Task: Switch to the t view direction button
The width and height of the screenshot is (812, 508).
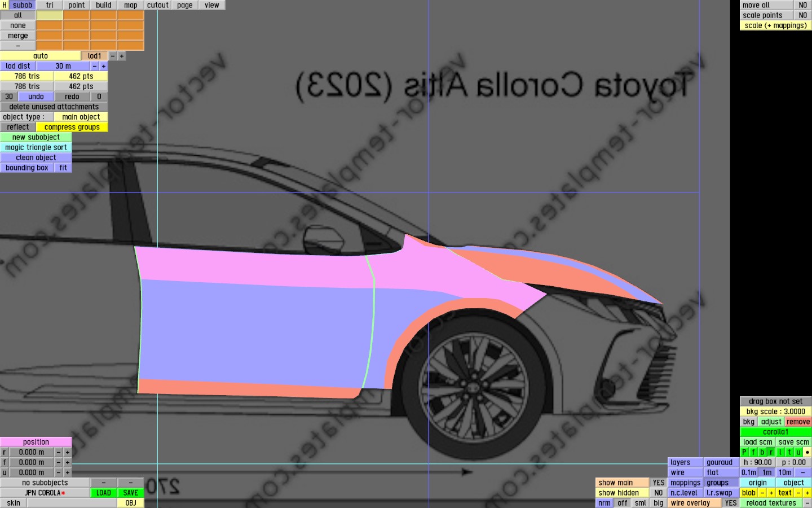Action: (789, 452)
